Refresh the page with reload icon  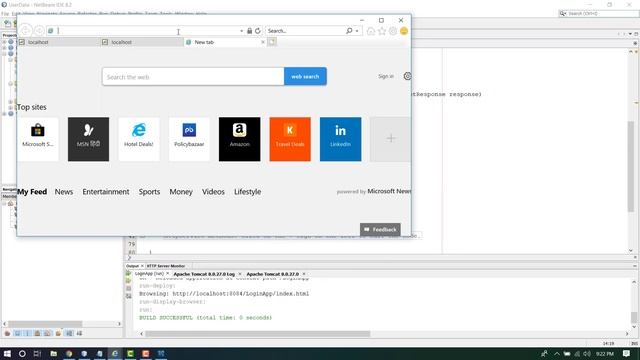[x=258, y=31]
